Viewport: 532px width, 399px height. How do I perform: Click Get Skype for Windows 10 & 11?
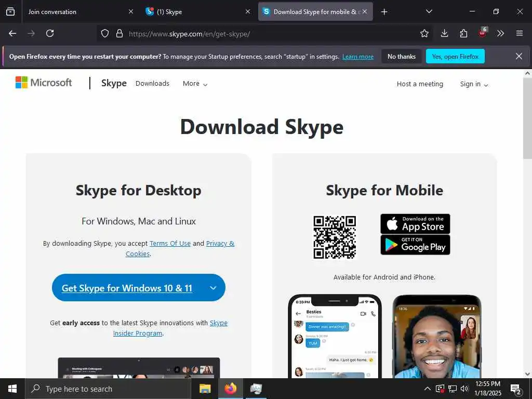127,288
